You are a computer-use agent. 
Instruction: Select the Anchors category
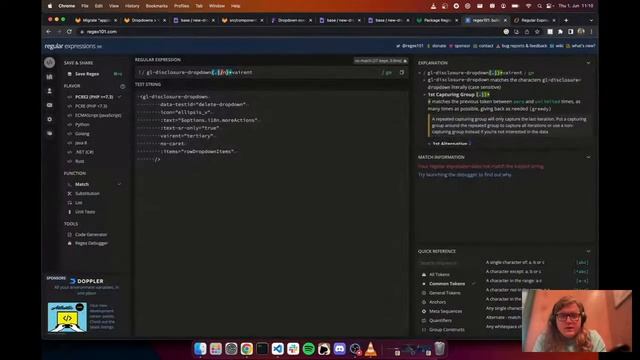point(437,302)
